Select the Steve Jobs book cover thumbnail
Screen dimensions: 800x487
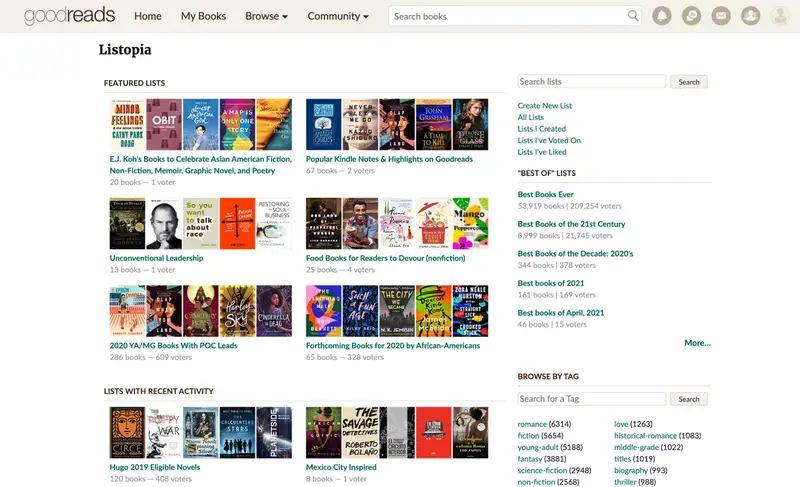point(164,224)
